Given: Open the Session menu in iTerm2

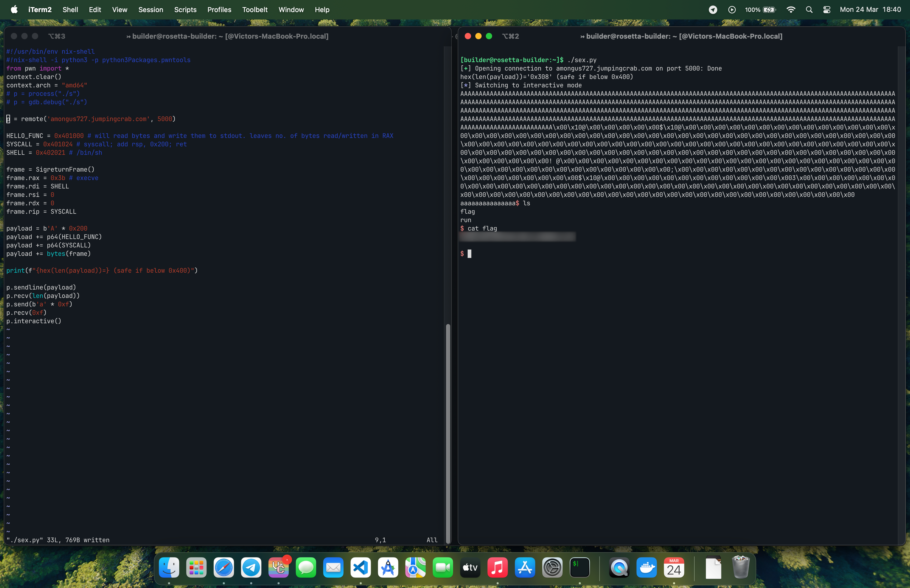Looking at the screenshot, I should click(x=150, y=9).
